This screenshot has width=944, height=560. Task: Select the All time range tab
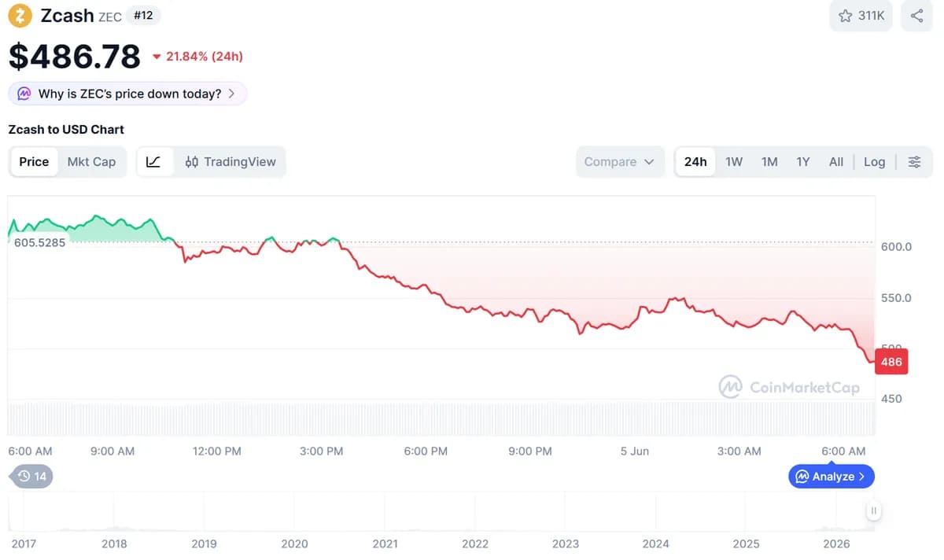(x=836, y=162)
